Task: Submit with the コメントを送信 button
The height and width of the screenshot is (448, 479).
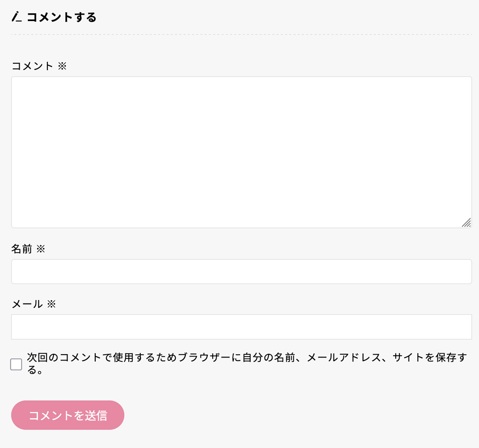Action: 68,415
